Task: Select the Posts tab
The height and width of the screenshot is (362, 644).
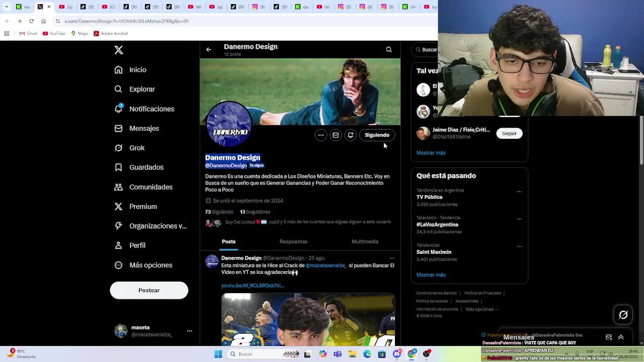Action: [x=228, y=241]
